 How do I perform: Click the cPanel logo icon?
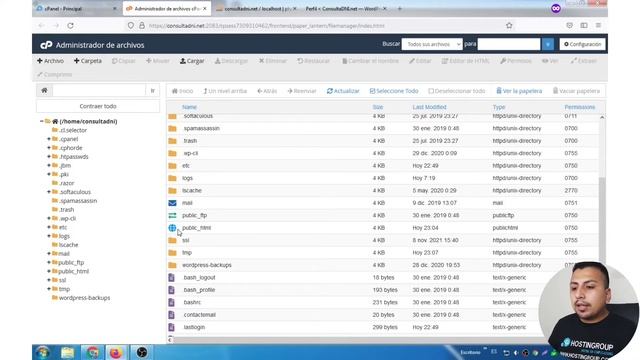tap(46, 45)
